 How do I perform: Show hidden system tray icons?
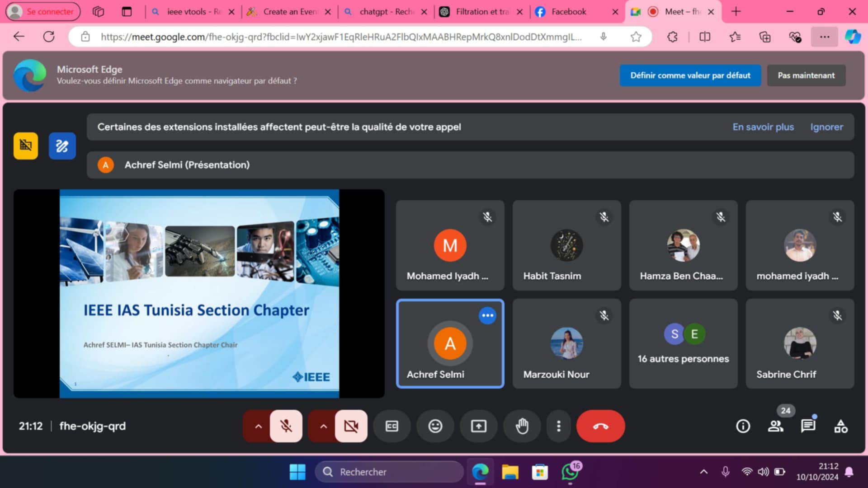pyautogui.click(x=704, y=472)
